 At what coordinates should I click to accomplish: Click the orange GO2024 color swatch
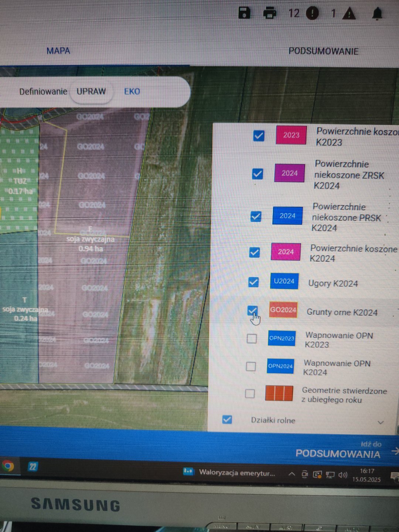click(x=283, y=310)
